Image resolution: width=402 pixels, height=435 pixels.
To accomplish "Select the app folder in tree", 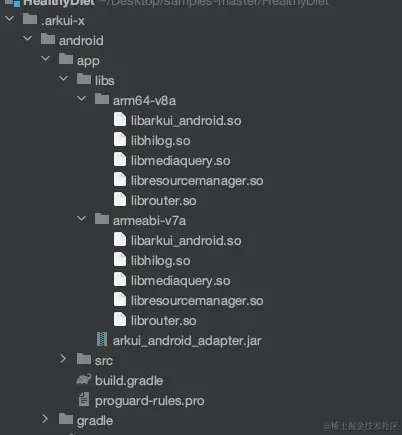I will pos(88,61).
